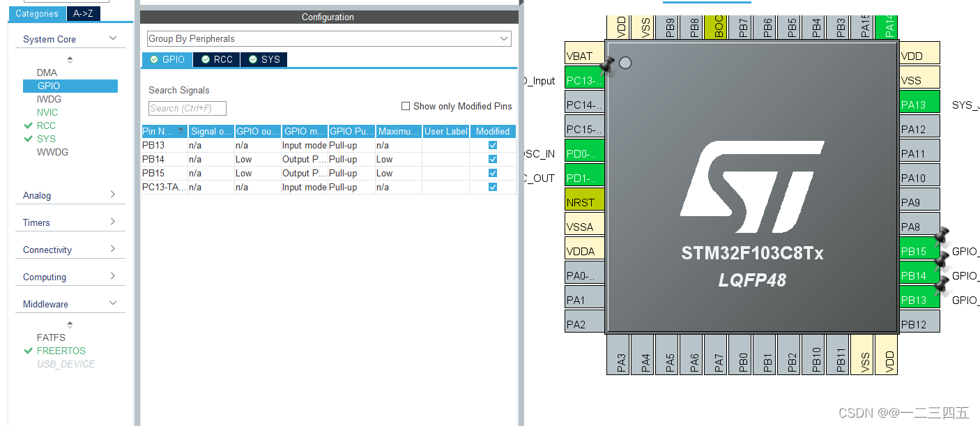Screen dimensions: 980x426
Task: Open FREERTOS under Middleware
Action: pos(61,351)
